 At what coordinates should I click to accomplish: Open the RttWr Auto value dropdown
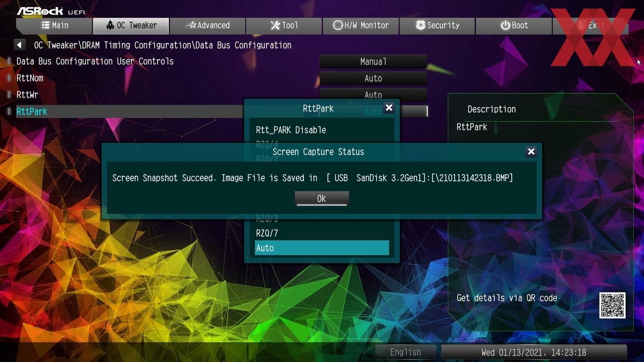click(x=373, y=95)
